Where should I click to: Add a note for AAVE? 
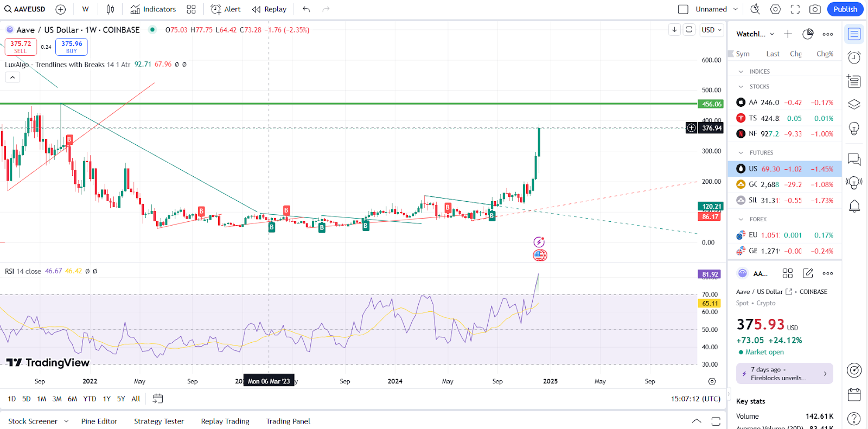(808, 273)
